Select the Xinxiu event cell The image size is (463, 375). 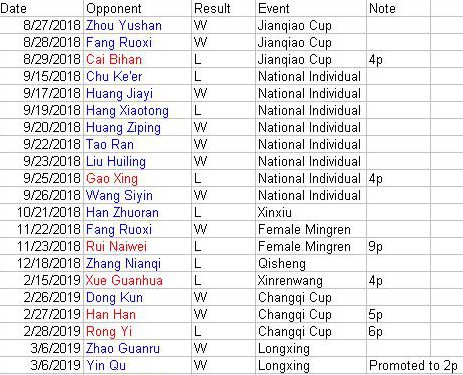coord(311,212)
